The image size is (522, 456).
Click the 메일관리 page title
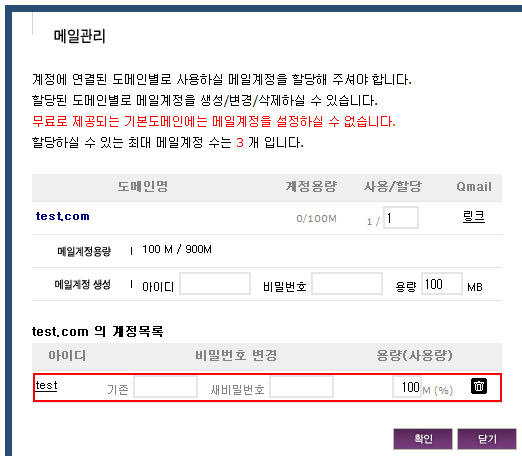[80, 36]
